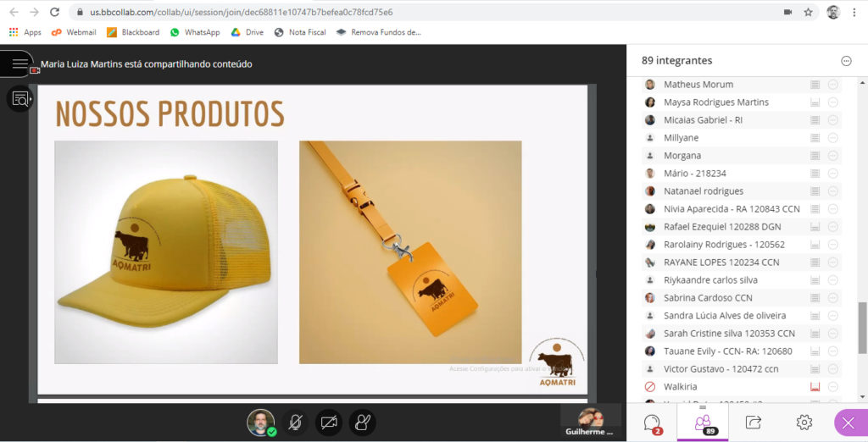Click Guilherme's video thumbnail

(590, 417)
